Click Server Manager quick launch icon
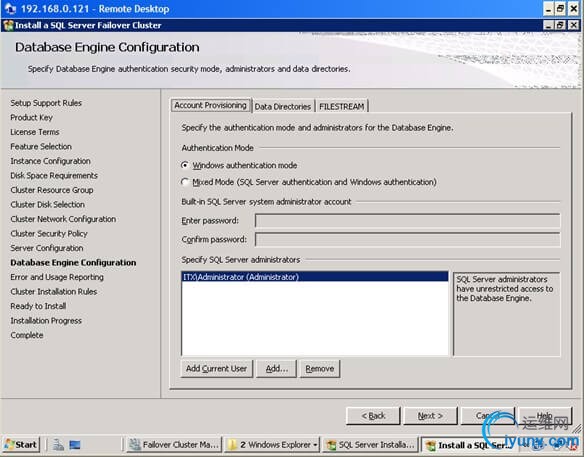The height and width of the screenshot is (457, 585). [x=58, y=445]
